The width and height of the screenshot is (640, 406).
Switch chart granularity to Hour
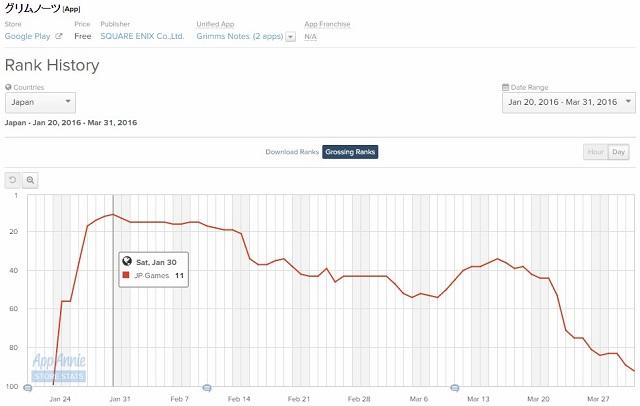click(x=595, y=152)
